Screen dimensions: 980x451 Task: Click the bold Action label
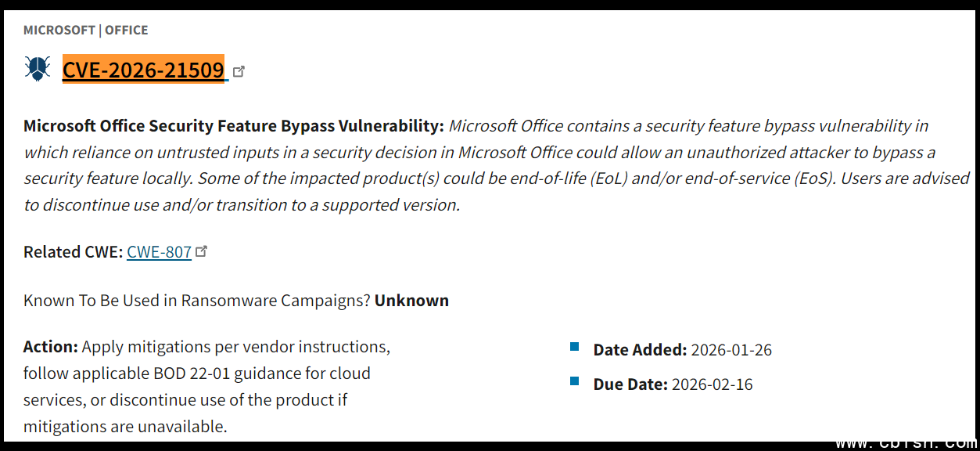point(50,347)
